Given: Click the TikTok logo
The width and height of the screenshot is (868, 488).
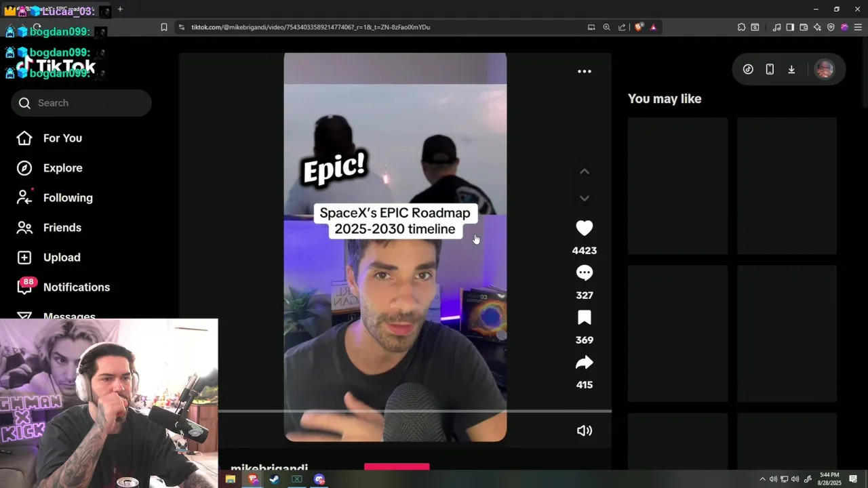Looking at the screenshot, I should click(x=56, y=66).
